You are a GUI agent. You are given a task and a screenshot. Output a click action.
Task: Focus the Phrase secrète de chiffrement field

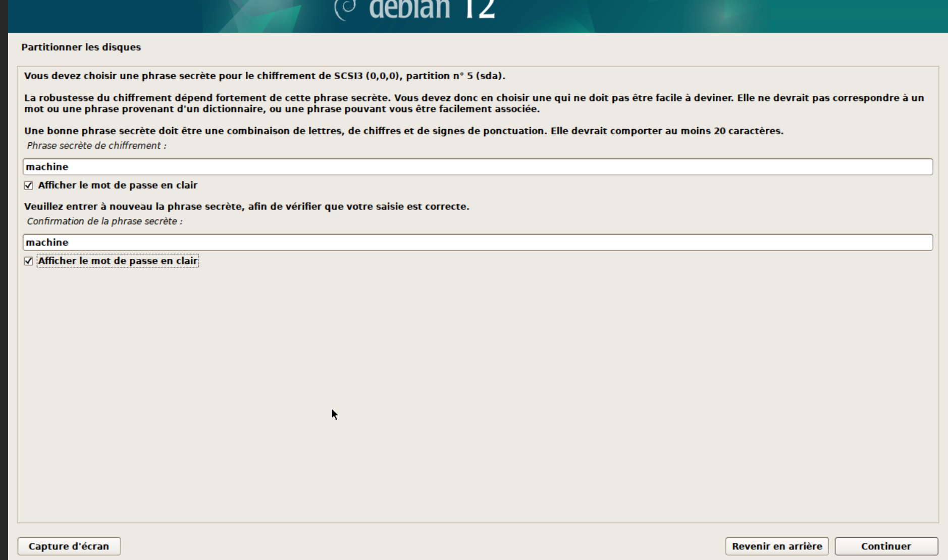click(x=478, y=166)
